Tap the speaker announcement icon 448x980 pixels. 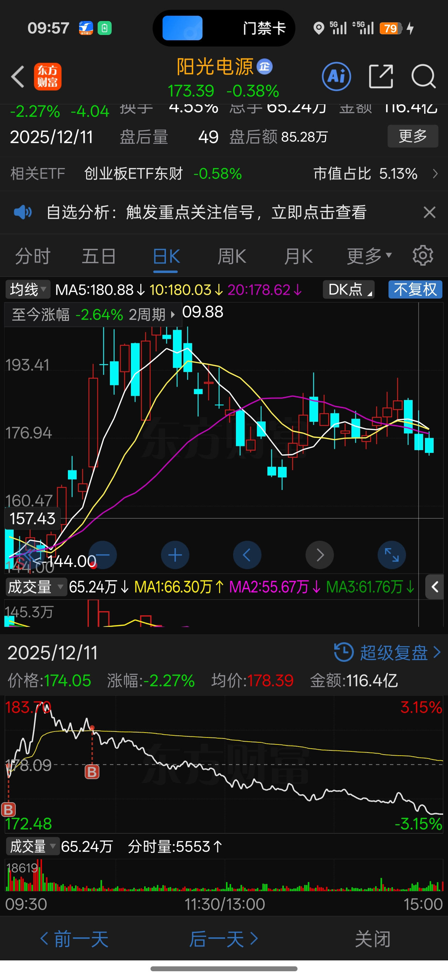(x=23, y=212)
